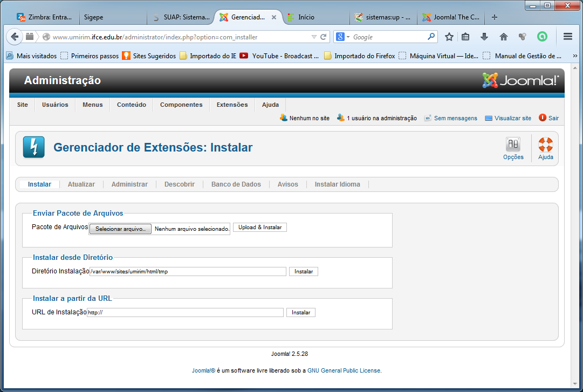Focus the Google search box
This screenshot has height=392, width=583.
(388, 37)
